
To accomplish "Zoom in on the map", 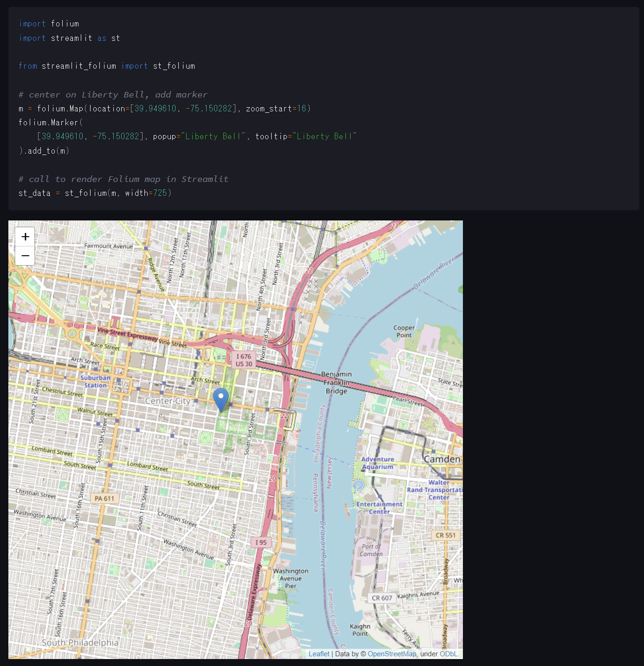I will pos(25,237).
